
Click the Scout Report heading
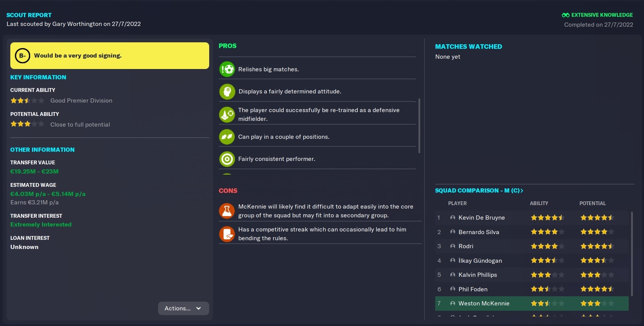[29, 15]
